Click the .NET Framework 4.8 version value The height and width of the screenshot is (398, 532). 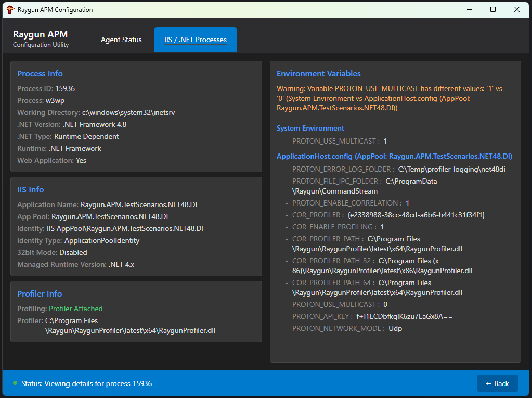pos(95,124)
